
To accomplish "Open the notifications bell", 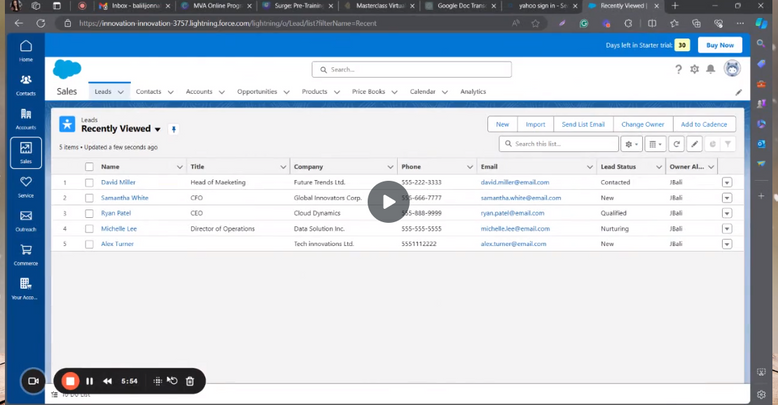I will point(711,69).
